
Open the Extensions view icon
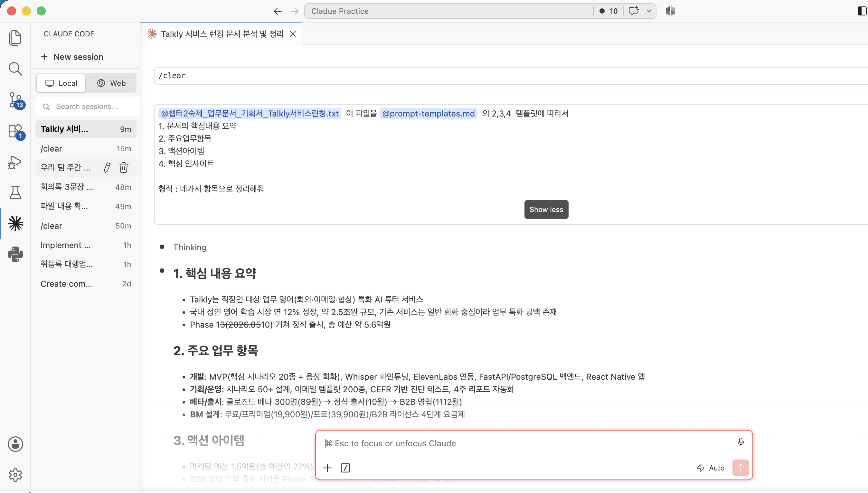click(x=15, y=131)
